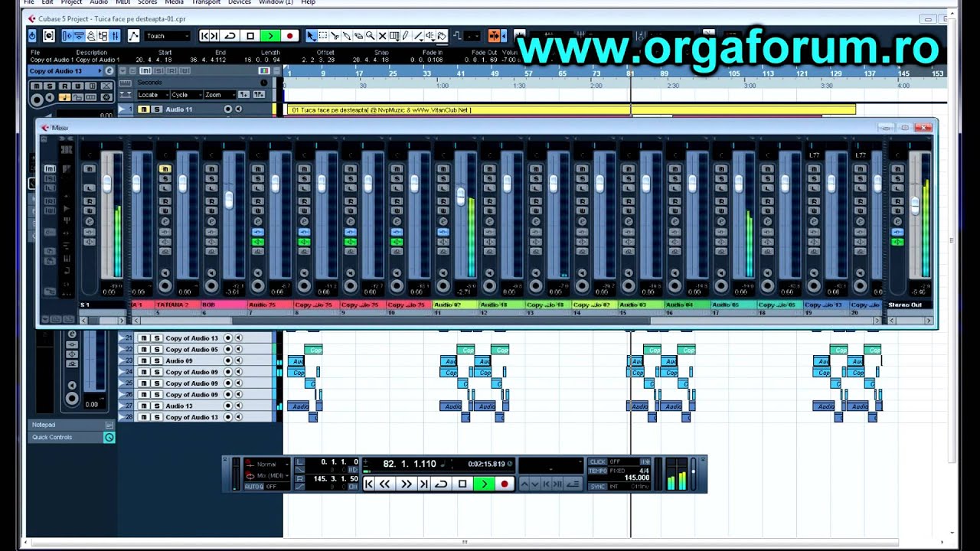The width and height of the screenshot is (980, 551).
Task: Open the Locate dropdown
Action: [152, 95]
